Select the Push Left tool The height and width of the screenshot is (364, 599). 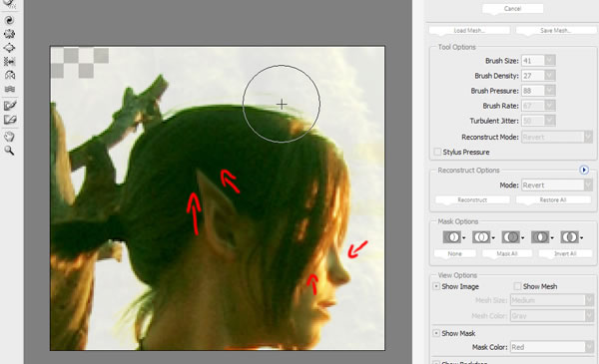[10, 61]
